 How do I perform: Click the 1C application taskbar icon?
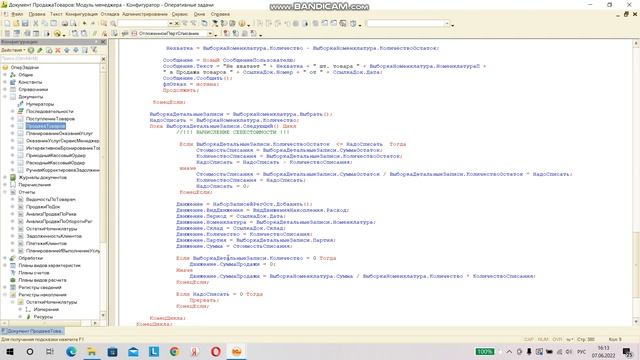(x=236, y=351)
